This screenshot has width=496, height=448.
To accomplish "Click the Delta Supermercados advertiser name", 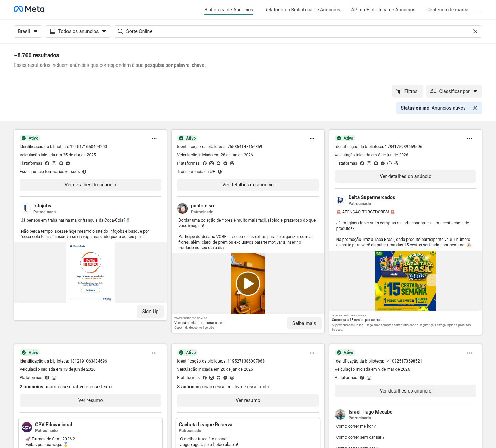I will (x=372, y=197).
